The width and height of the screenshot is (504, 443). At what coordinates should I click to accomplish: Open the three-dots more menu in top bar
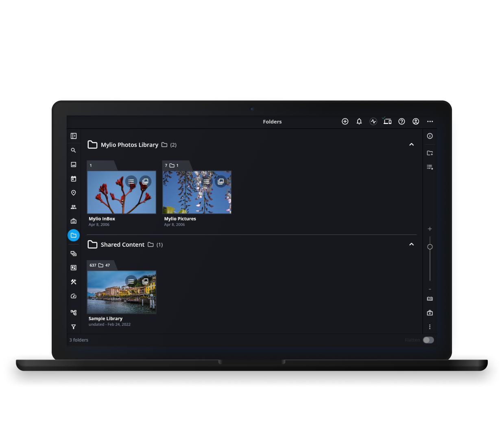coord(430,122)
